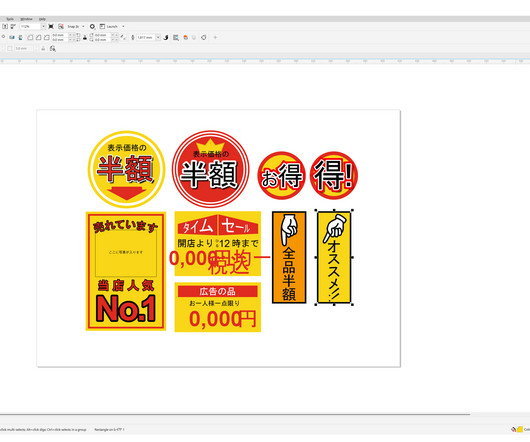Select the 得! round badge
Screen dimensions: 530x442
(334, 175)
